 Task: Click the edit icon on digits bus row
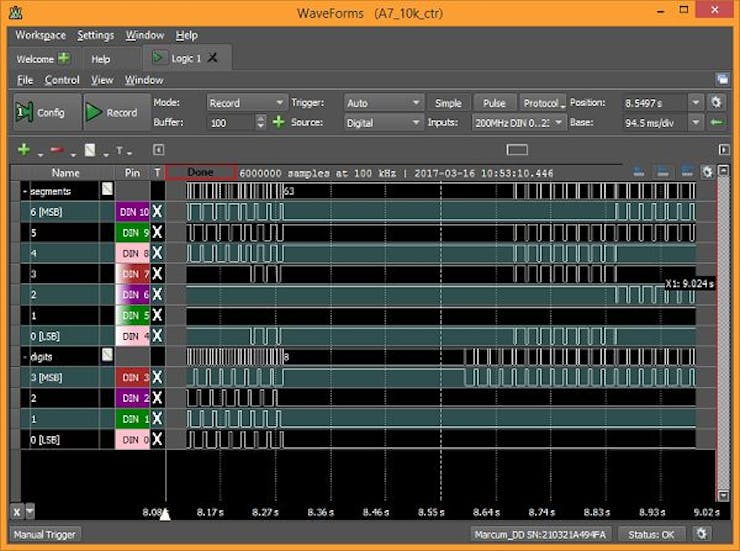pos(107,355)
